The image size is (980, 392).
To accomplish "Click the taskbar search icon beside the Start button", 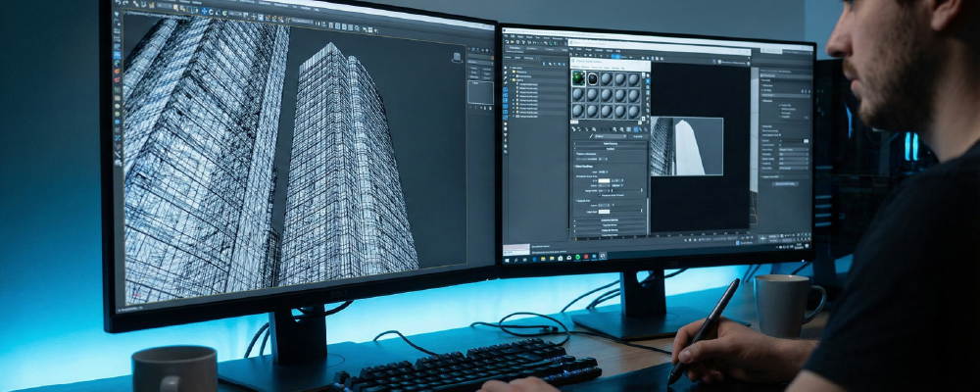I will coord(516,260).
